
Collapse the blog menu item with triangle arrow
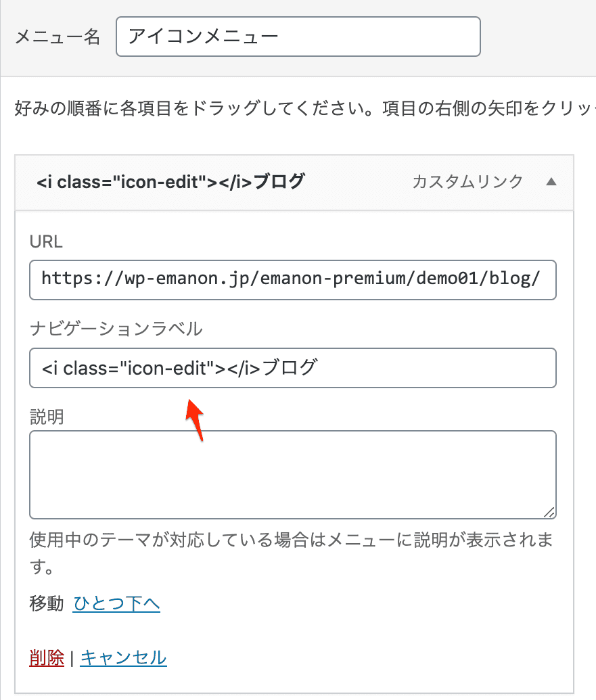click(551, 182)
